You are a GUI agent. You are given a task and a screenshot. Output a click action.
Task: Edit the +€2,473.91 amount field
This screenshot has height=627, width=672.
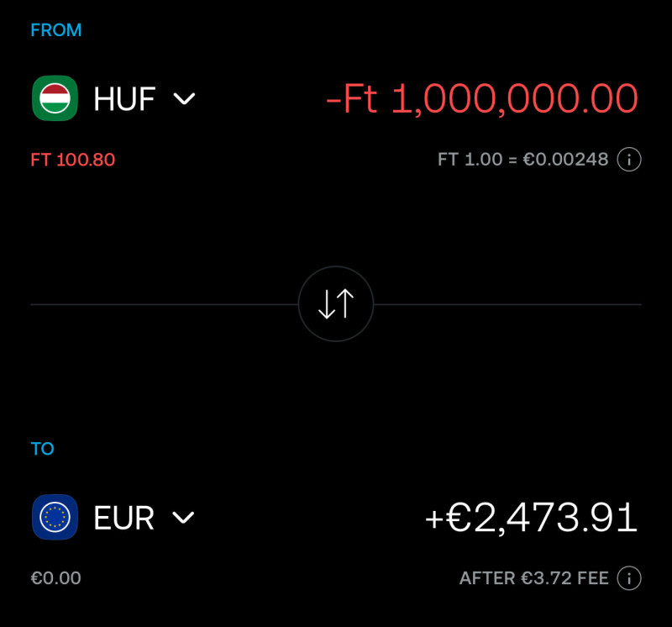pos(531,518)
